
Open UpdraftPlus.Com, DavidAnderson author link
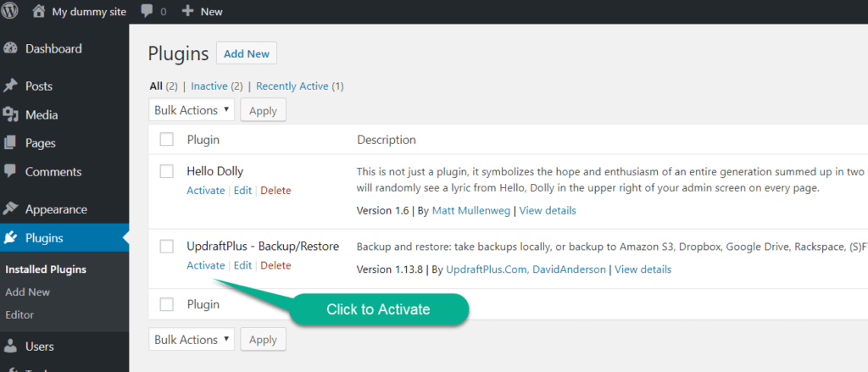tap(526, 269)
